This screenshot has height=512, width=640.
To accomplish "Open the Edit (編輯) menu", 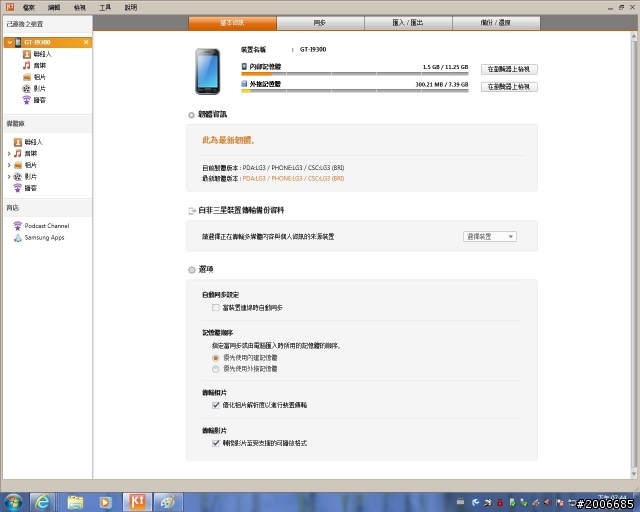I will (x=54, y=8).
